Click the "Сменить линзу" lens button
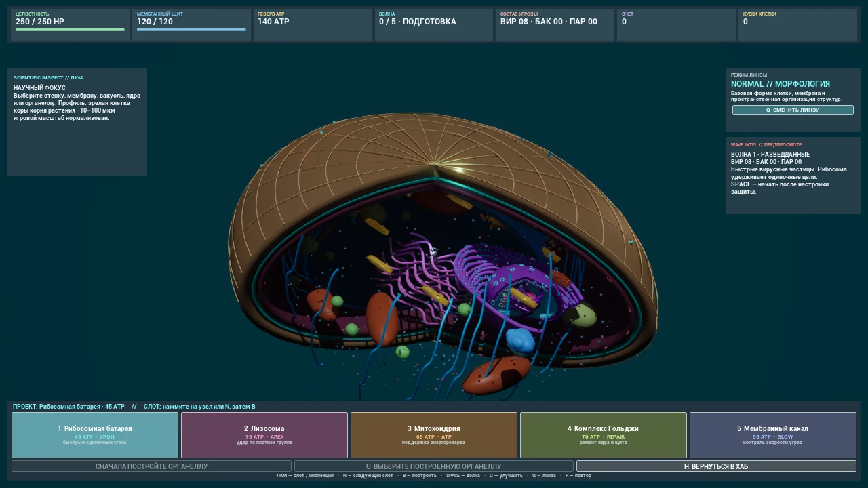Image resolution: width=868 pixels, height=488 pixels. click(793, 110)
